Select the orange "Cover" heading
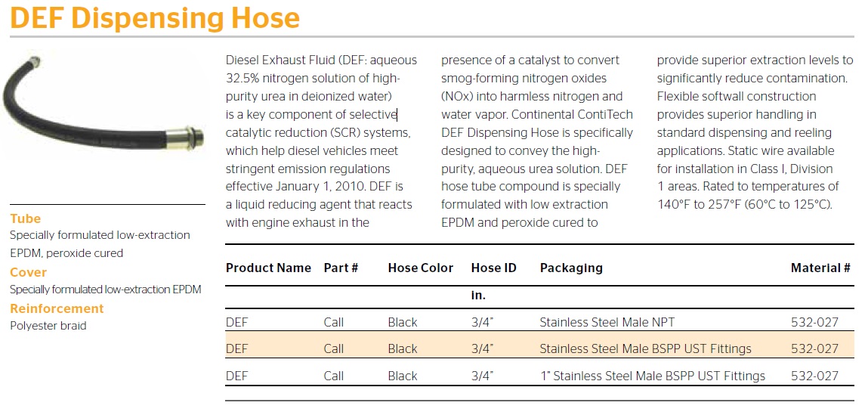 [x=29, y=272]
